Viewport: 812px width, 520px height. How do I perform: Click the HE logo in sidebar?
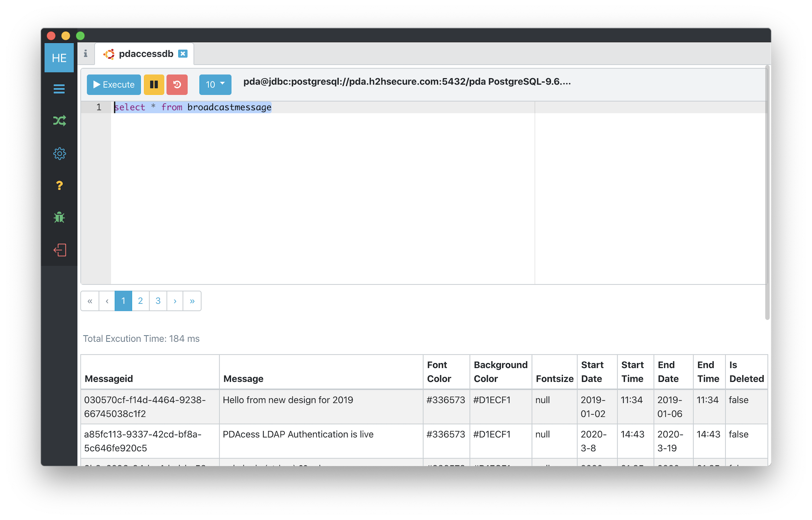(x=59, y=58)
